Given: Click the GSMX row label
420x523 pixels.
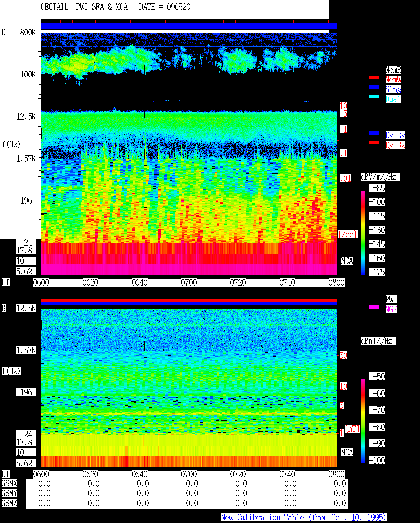Looking at the screenshot, I should (x=9, y=484).
